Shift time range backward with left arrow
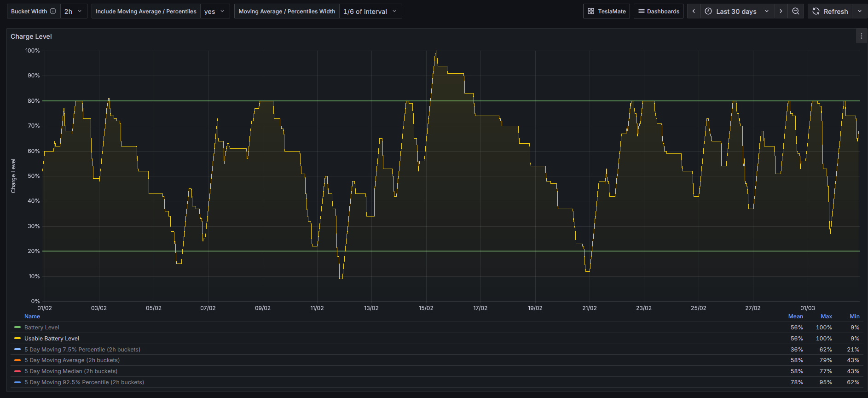Screen dimensions: 868x398 pos(694,11)
